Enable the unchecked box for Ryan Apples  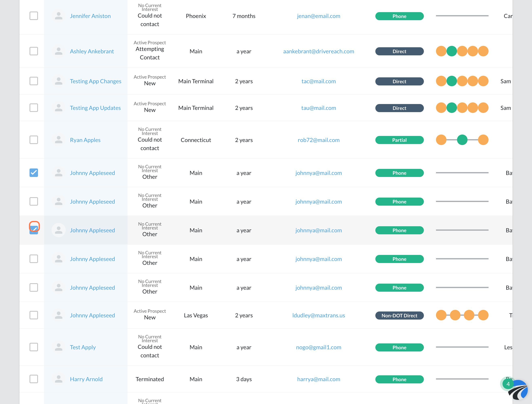click(x=34, y=140)
